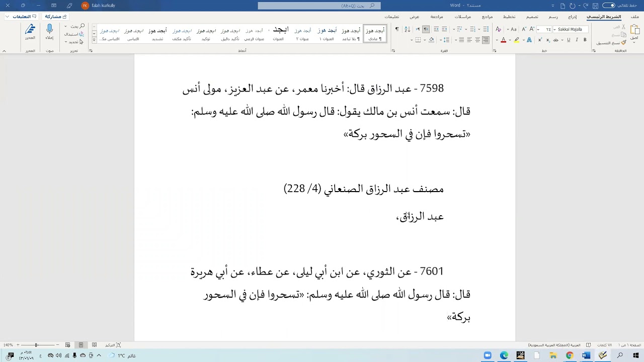Set right-to-left text direction
Viewport: 644px width, 362px height.
(426, 29)
